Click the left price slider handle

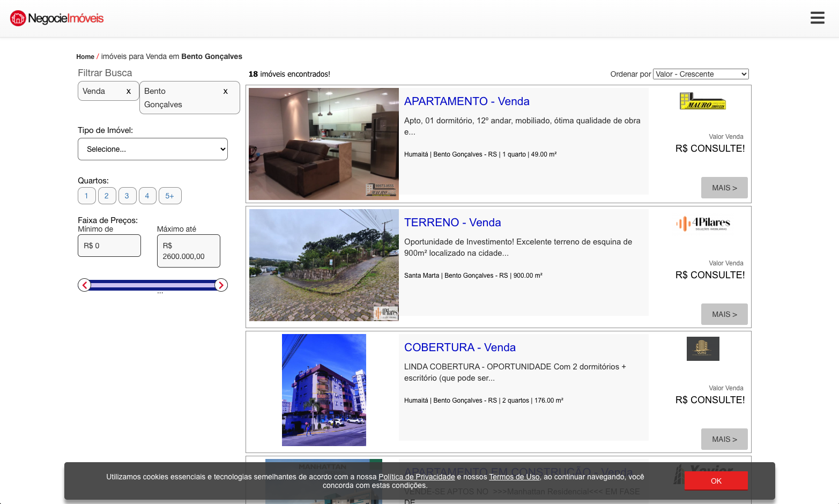84,285
